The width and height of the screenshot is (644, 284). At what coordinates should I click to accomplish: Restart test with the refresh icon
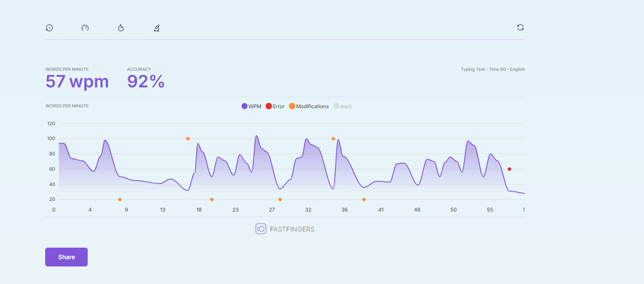pyautogui.click(x=520, y=28)
